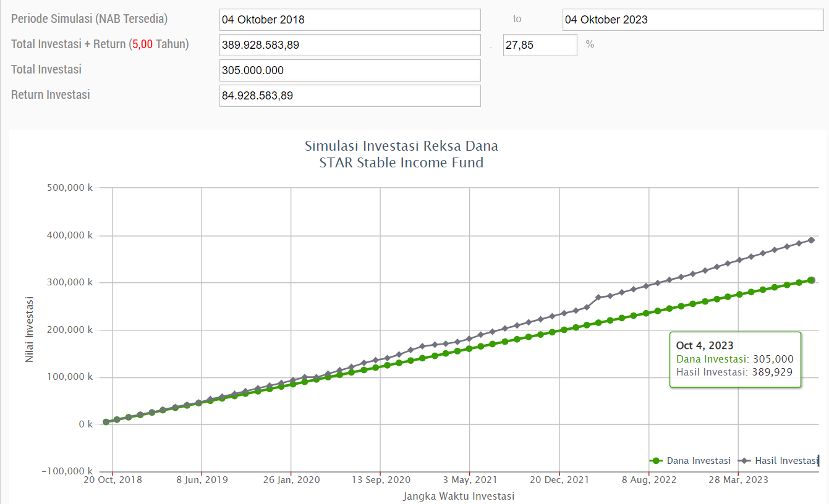Click the chart title Simulasi Investasi Reksa Dana
Image resolution: width=829 pixels, height=504 pixels.
401,146
